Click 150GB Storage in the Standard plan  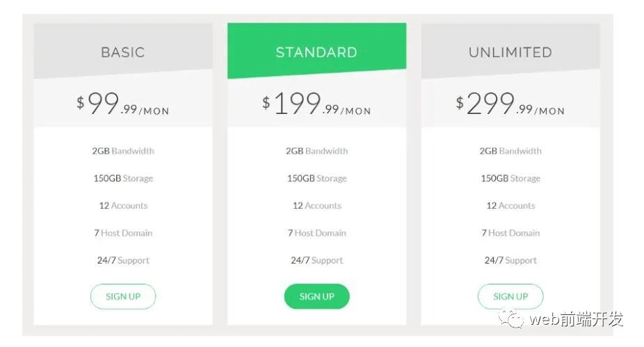coord(316,179)
